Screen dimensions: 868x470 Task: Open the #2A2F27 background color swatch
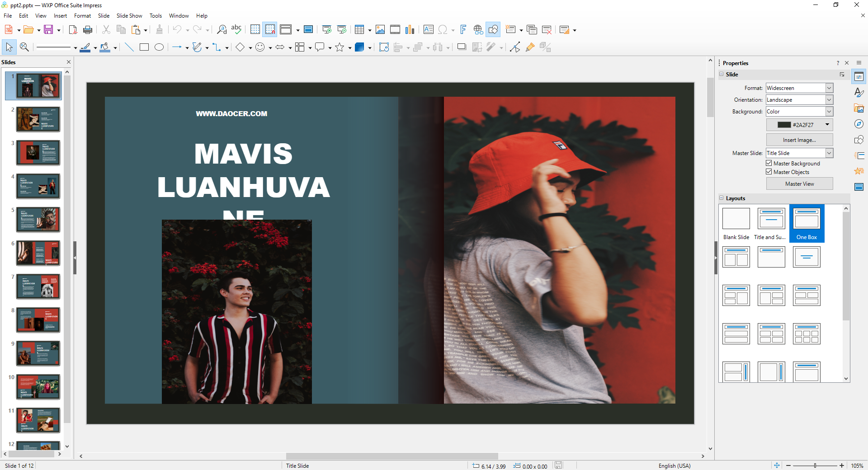799,125
